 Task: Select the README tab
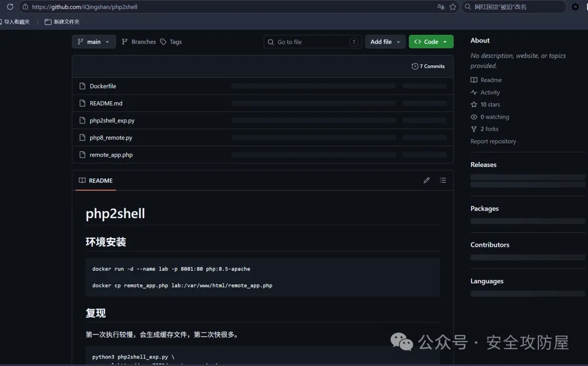click(96, 181)
